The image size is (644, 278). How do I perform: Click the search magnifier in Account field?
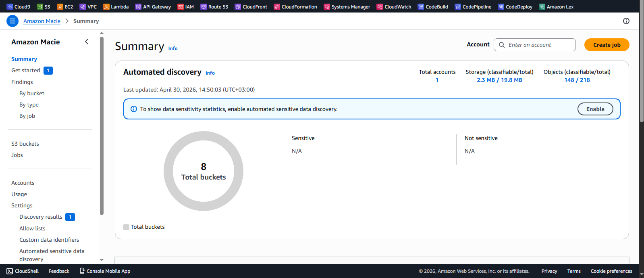502,45
